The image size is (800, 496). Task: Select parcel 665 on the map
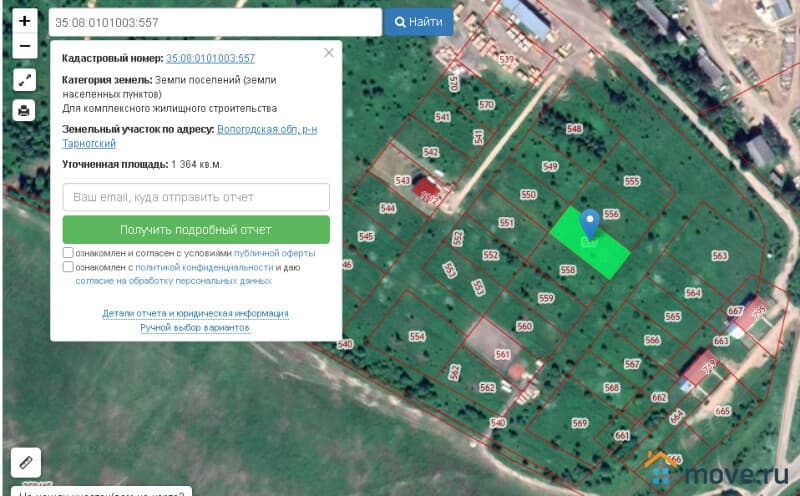(x=722, y=411)
